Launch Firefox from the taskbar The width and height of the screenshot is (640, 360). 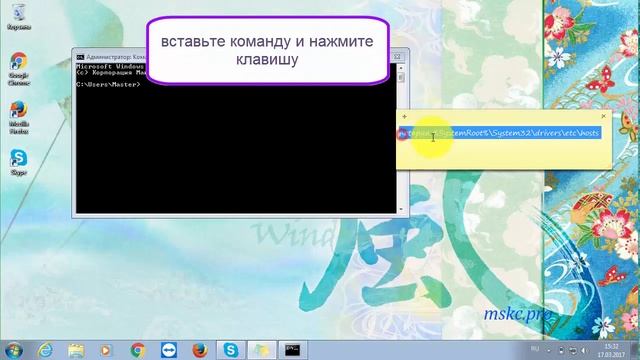(x=200, y=350)
